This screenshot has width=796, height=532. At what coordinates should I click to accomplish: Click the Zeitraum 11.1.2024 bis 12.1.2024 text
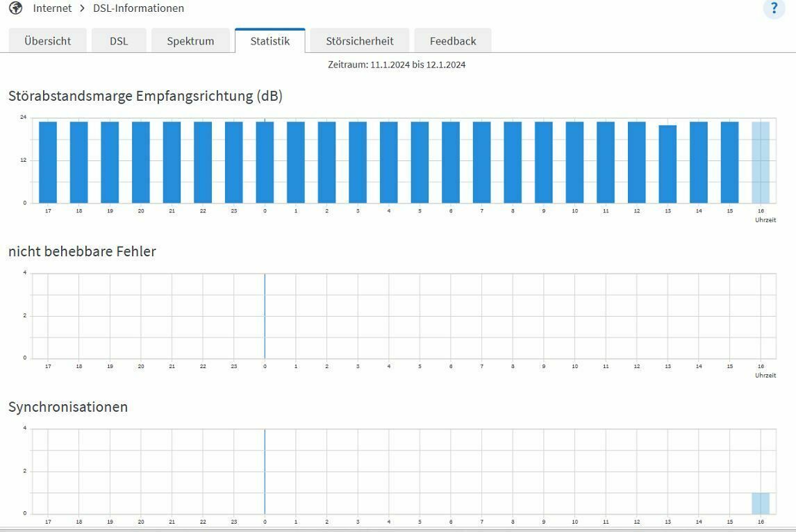(397, 65)
